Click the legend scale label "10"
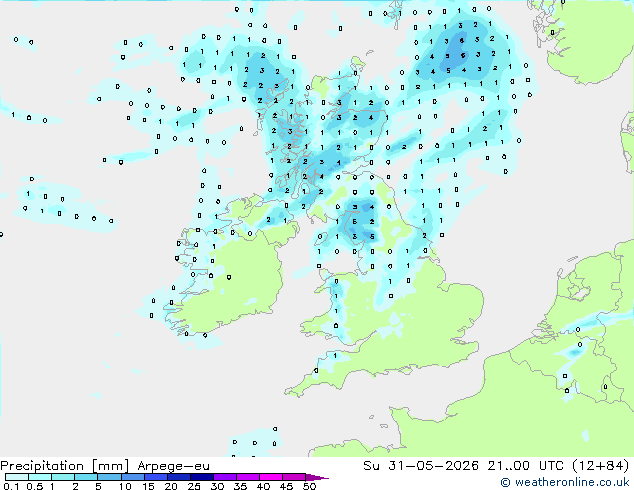 (x=125, y=486)
